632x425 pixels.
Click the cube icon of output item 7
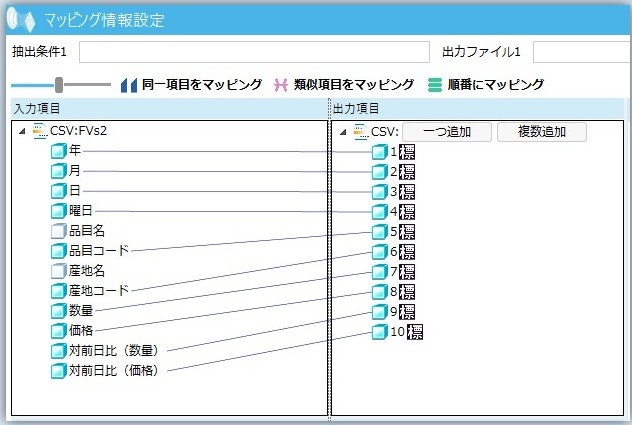379,272
